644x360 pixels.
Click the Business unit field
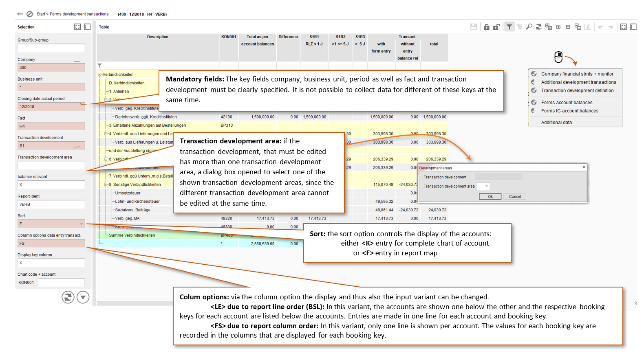click(x=51, y=87)
